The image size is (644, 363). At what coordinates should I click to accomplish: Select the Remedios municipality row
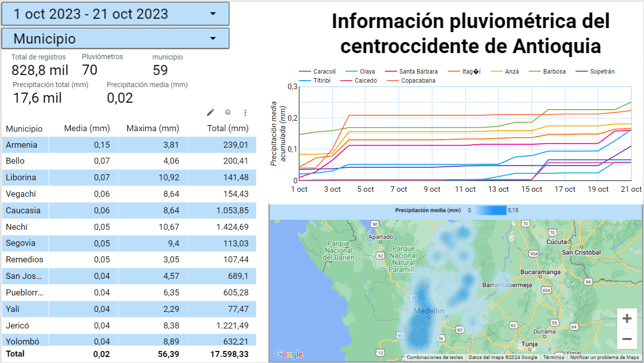pyautogui.click(x=129, y=259)
